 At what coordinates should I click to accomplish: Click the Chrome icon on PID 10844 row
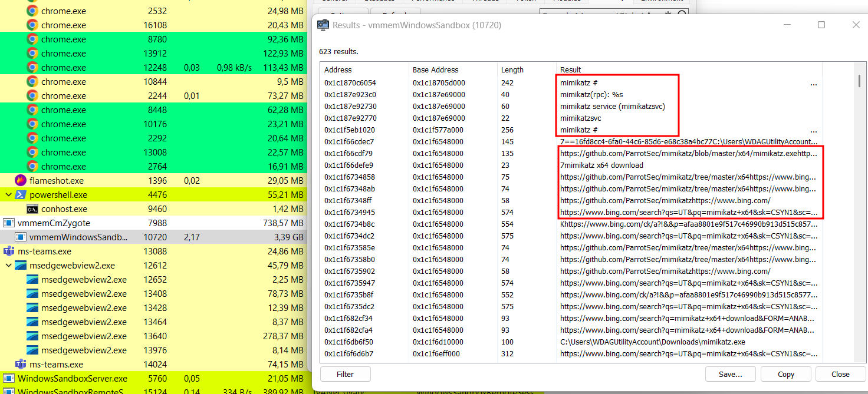(32, 82)
